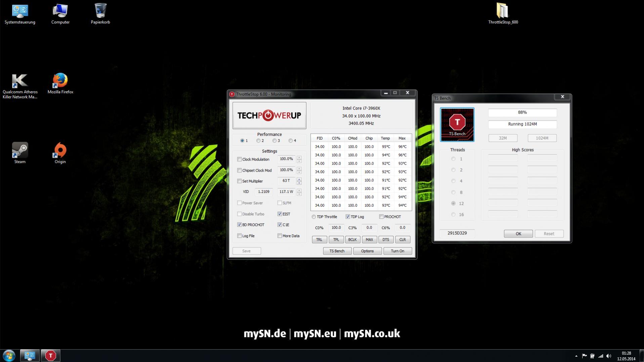Click the DTS button
644x362 pixels.
[x=386, y=239]
